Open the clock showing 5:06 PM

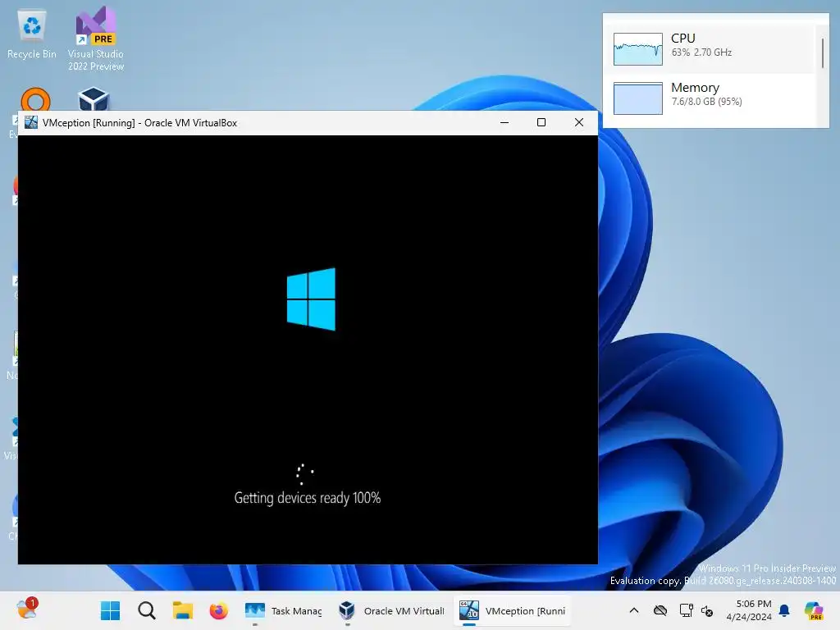click(749, 610)
